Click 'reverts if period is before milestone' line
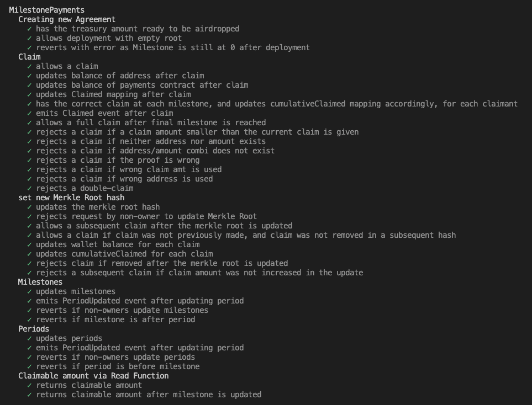 click(x=118, y=367)
